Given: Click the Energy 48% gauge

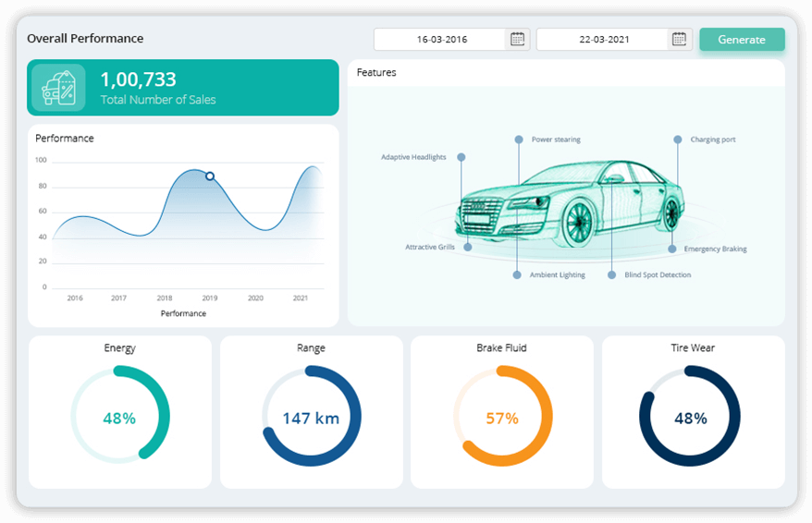Looking at the screenshot, I should coord(120,417).
